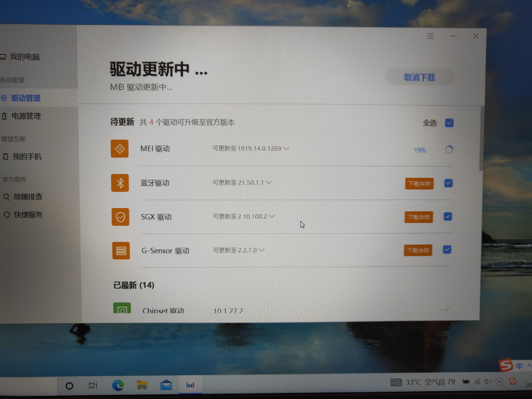This screenshot has width=532, height=399.
Task: Click the G-Sensor driver icon
Action: tap(121, 251)
